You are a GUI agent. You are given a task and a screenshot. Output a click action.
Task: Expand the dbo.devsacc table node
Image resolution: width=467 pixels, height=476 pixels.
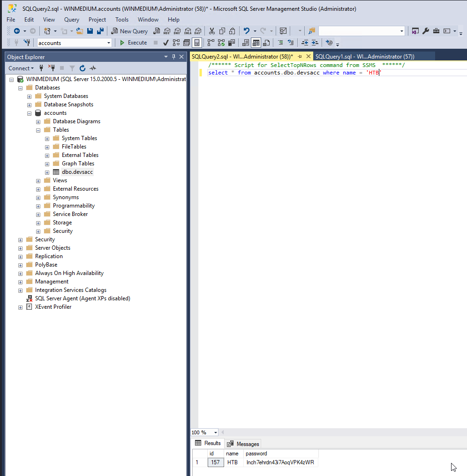47,172
